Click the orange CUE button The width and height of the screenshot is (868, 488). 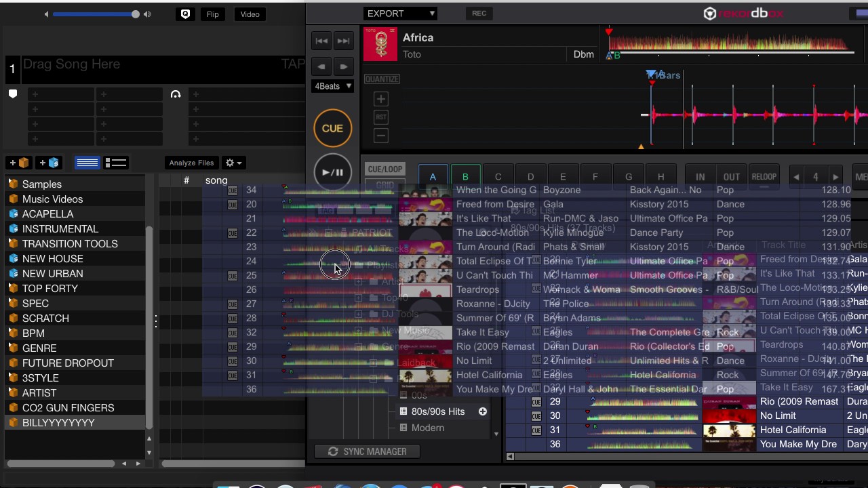[x=332, y=128]
